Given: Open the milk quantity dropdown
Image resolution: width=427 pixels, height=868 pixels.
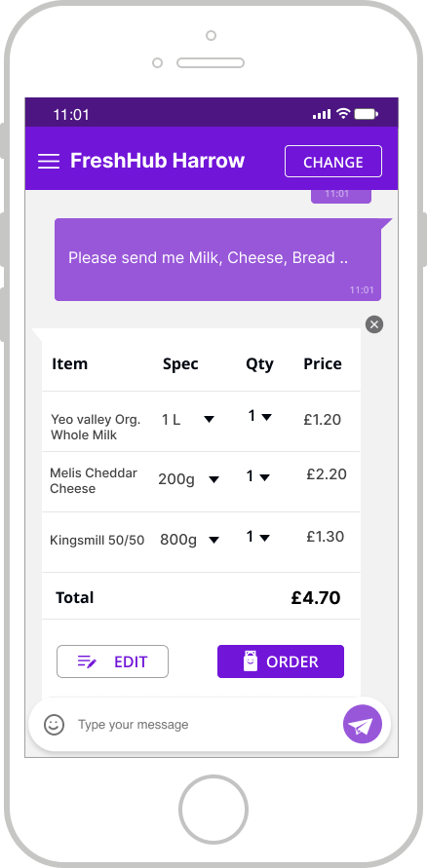Looking at the screenshot, I should (259, 416).
